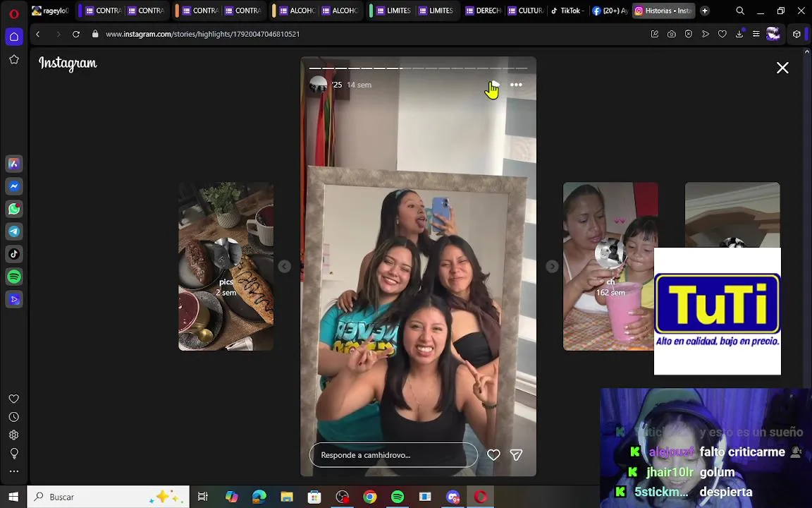Click the taskbar Buscar search box
The height and width of the screenshot is (508, 812).
(x=109, y=497)
